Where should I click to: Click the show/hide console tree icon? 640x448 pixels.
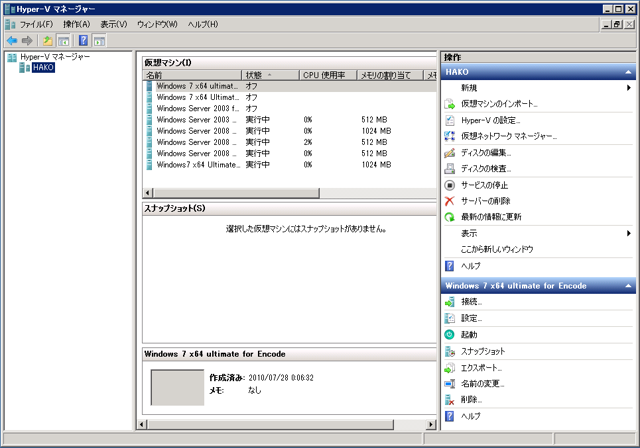[x=63, y=40]
